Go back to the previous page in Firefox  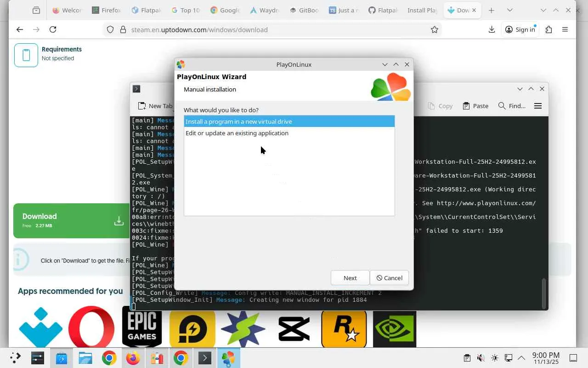tap(19, 29)
